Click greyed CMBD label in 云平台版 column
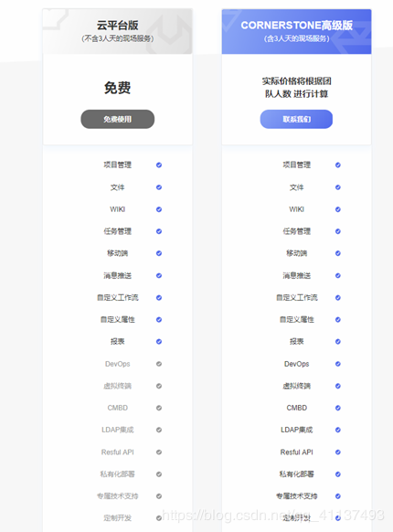The image size is (393, 532). point(117,408)
